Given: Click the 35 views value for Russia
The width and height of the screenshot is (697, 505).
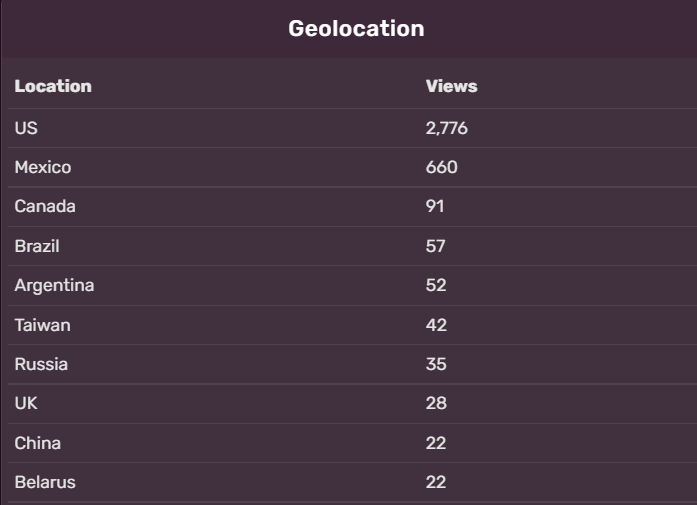Looking at the screenshot, I should click(436, 364).
